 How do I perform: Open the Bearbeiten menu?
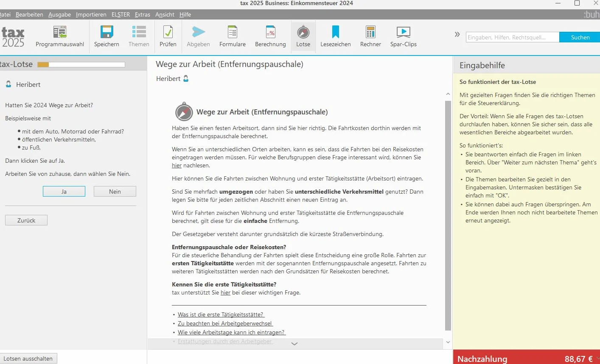tap(29, 14)
